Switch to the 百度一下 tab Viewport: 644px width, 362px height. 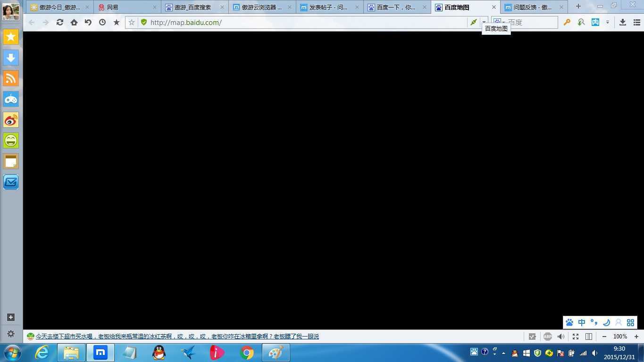pos(397,7)
